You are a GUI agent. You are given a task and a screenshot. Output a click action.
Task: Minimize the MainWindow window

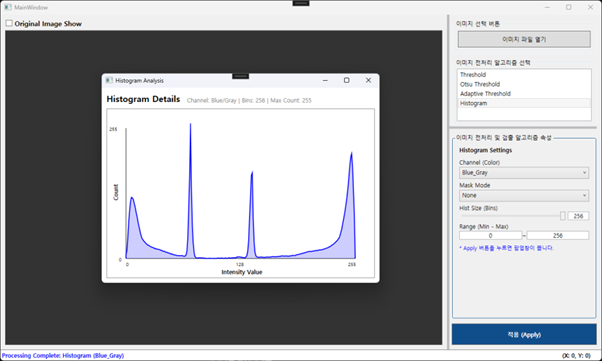[547, 7]
